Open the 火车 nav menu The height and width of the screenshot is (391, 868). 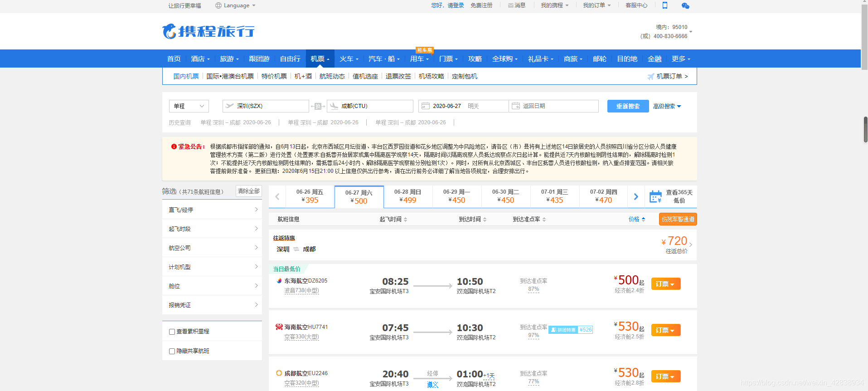[x=349, y=59]
